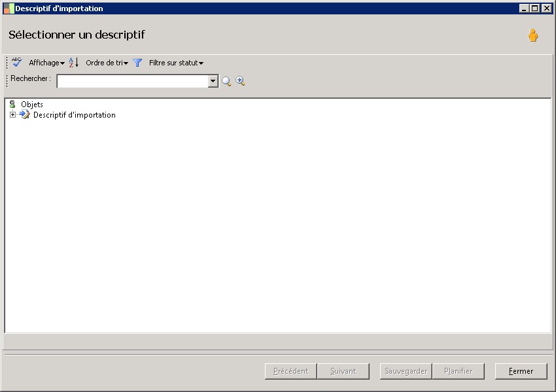This screenshot has height=392, width=556.
Task: Click the window title bar app icon
Action: click(x=9, y=8)
